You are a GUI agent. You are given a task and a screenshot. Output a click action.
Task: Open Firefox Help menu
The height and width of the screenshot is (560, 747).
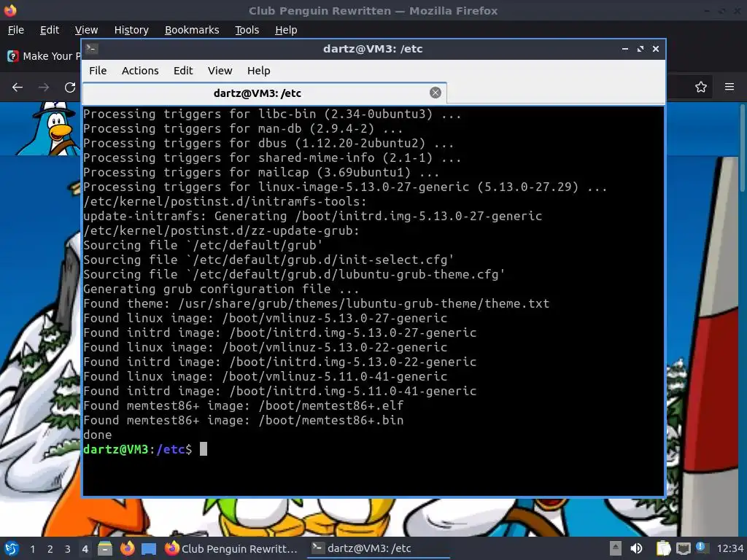coord(286,30)
